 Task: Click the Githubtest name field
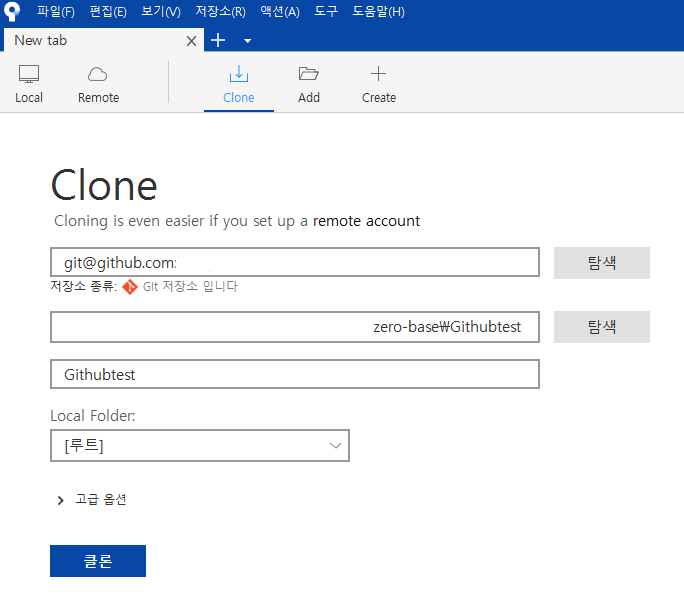pyautogui.click(x=295, y=374)
